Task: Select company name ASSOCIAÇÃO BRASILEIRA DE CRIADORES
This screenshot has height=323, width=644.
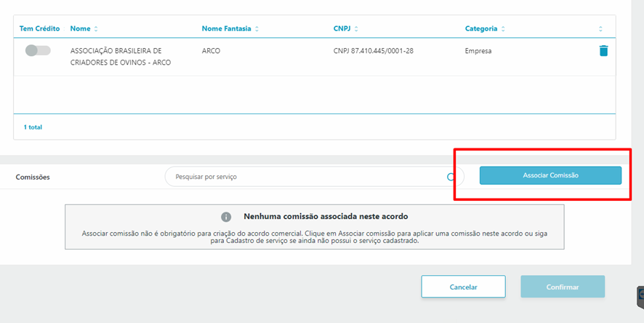Action: tap(121, 56)
